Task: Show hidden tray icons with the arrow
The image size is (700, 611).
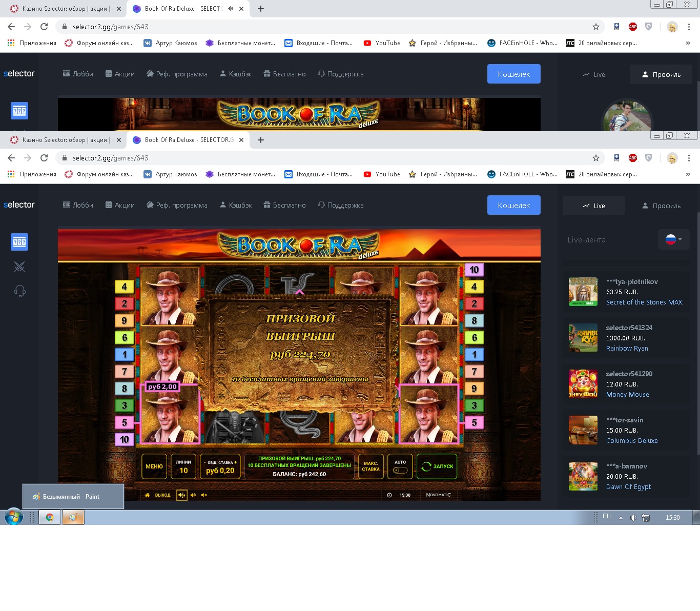Action: [x=621, y=518]
